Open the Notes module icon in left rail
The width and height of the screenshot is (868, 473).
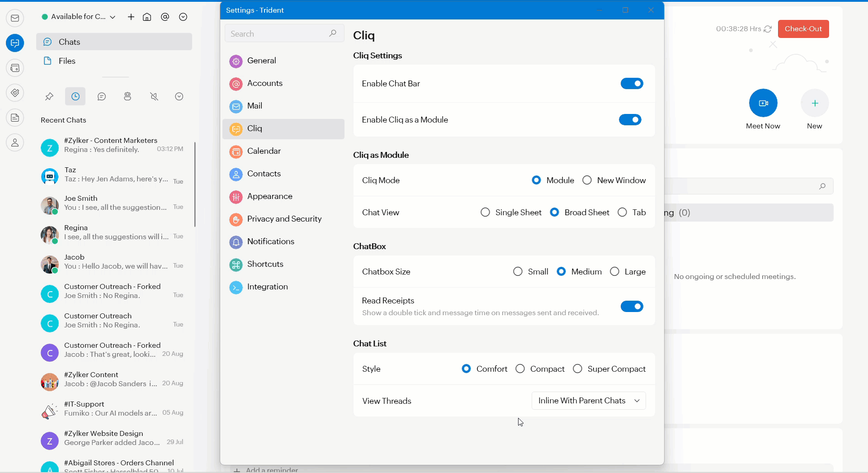coord(15,118)
